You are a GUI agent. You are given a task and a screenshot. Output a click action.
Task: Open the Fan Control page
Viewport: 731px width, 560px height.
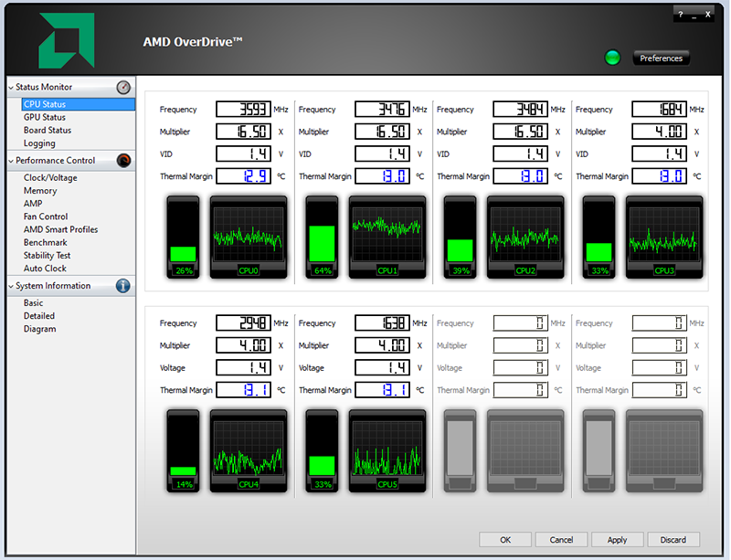click(46, 217)
